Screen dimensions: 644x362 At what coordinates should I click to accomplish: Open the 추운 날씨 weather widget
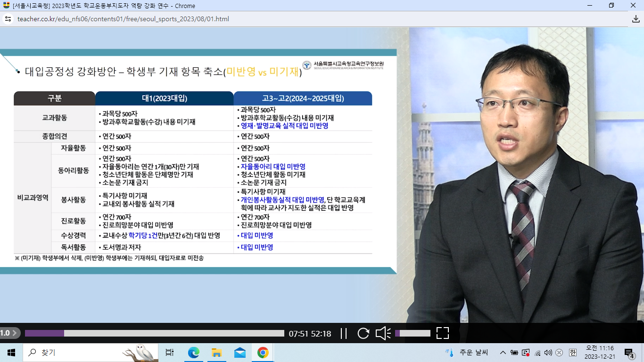click(467, 353)
